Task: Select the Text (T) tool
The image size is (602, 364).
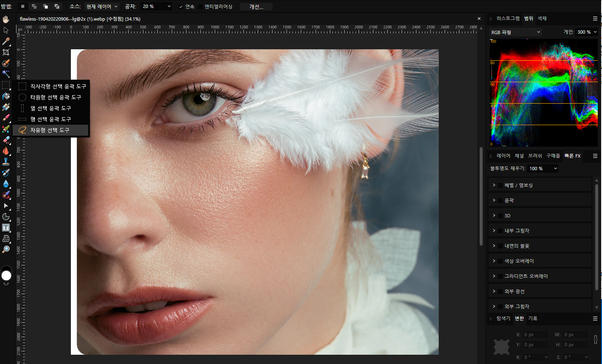Action: [6, 227]
